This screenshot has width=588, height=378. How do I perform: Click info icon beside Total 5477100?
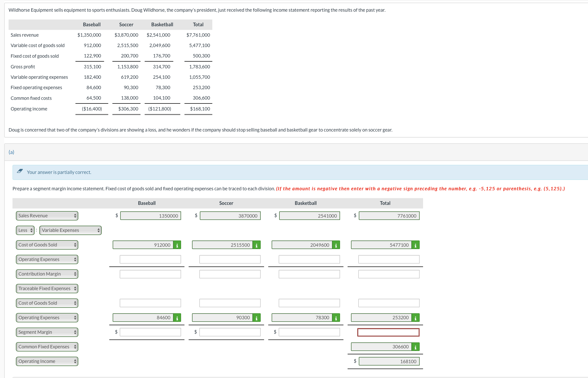[415, 245]
